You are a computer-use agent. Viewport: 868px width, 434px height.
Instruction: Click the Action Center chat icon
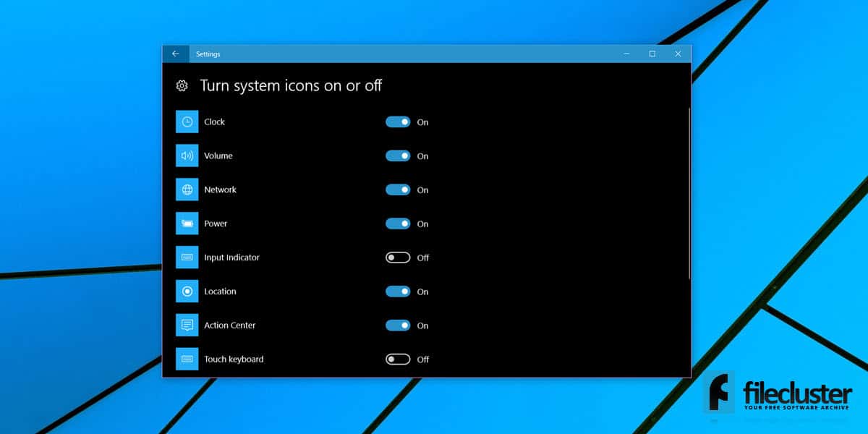[x=187, y=325]
